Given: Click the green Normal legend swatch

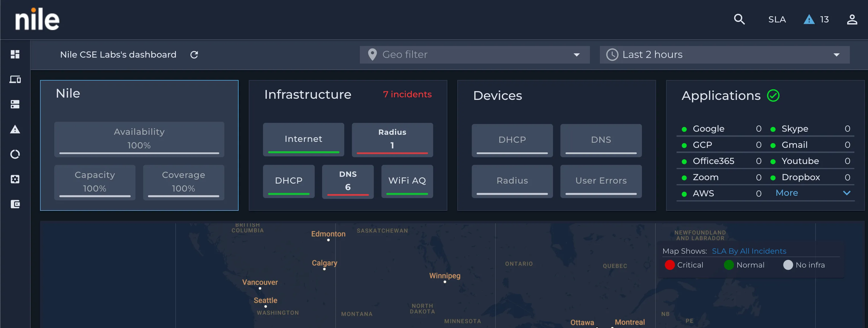Looking at the screenshot, I should [729, 265].
